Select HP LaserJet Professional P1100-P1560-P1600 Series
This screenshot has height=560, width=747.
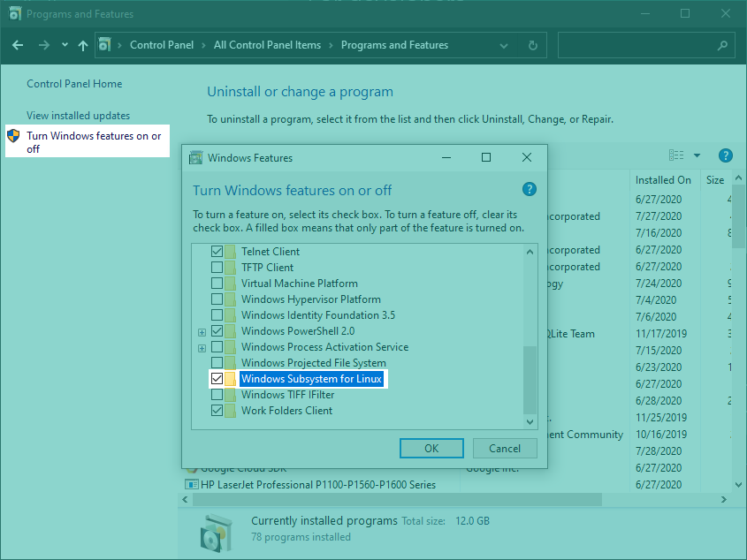318,485
